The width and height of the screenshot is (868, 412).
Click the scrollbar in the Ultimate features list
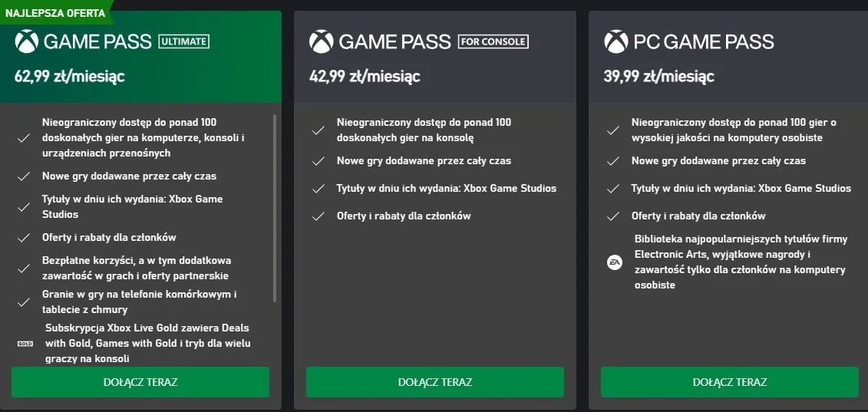(275, 207)
